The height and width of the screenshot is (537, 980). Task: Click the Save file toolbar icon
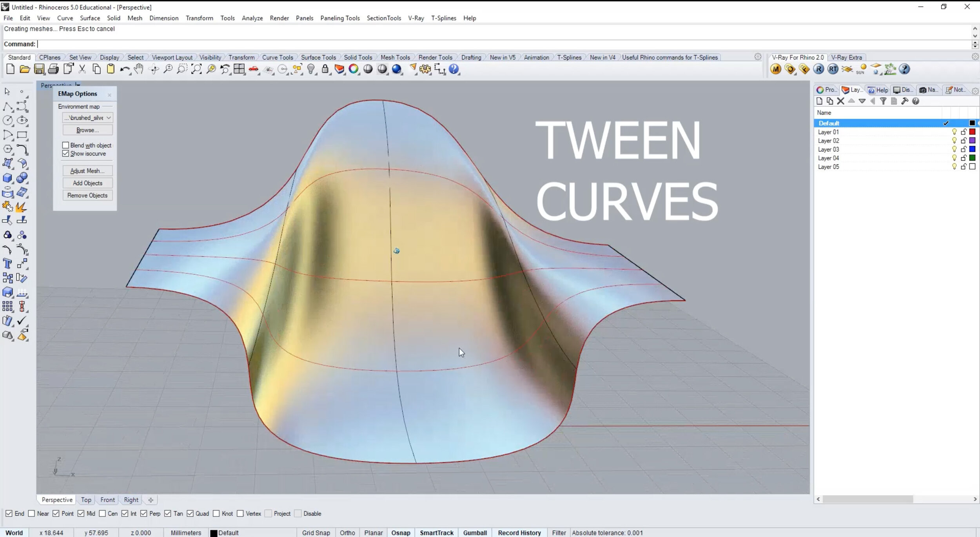click(39, 69)
